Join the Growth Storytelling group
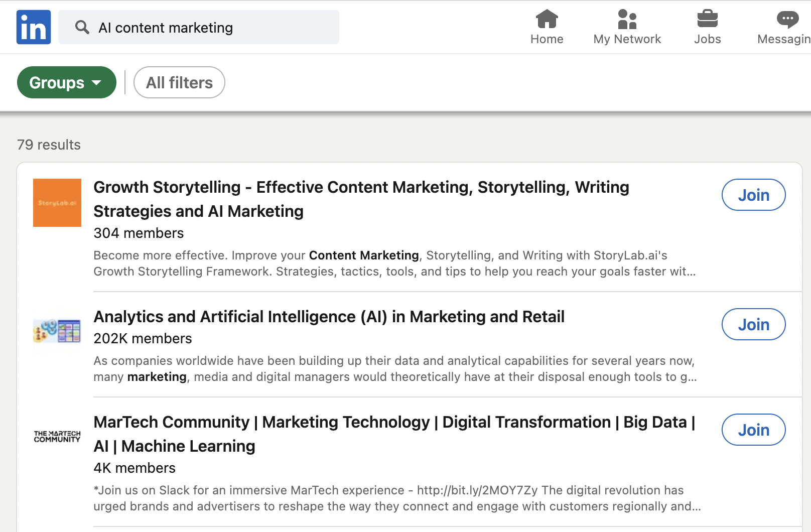Screen dimensions: 811x532 753,195
